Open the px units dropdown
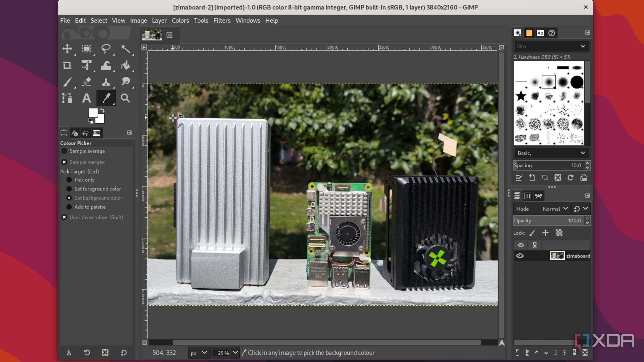 (x=199, y=353)
